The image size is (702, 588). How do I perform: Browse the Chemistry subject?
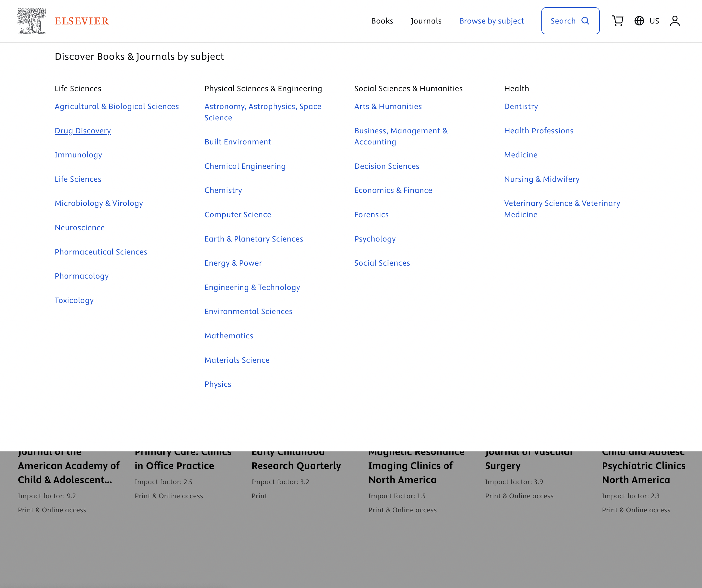(223, 190)
